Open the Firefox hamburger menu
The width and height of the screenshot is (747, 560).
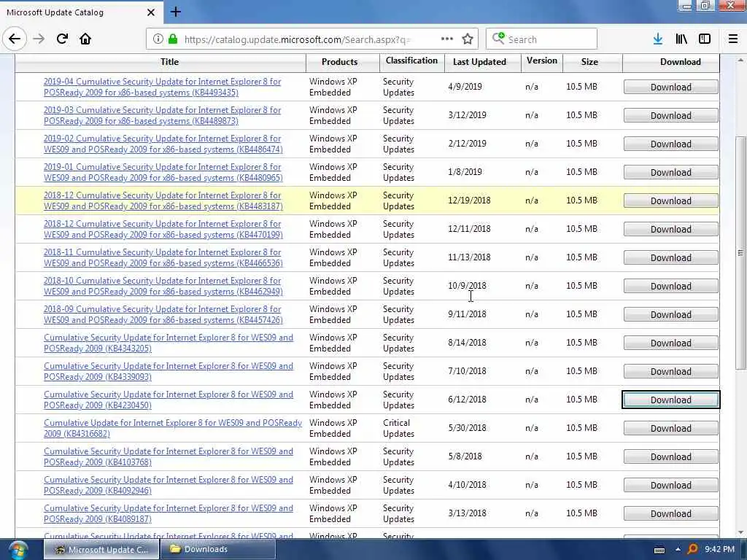[x=733, y=39]
